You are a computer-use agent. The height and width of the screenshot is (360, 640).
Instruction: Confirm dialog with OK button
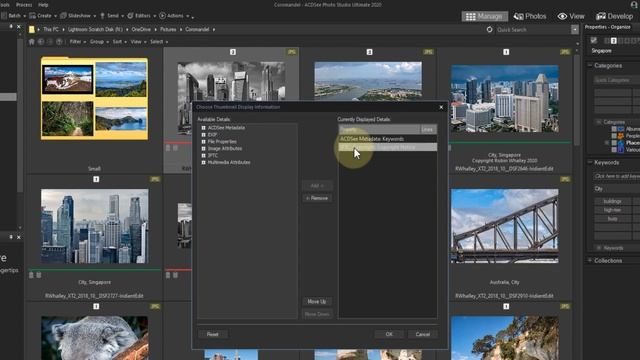(389, 334)
